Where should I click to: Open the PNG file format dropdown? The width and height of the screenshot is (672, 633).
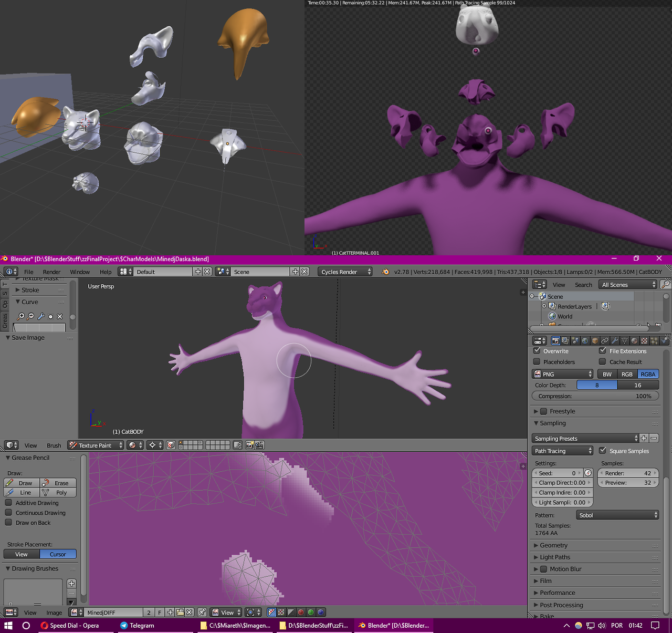click(x=563, y=374)
